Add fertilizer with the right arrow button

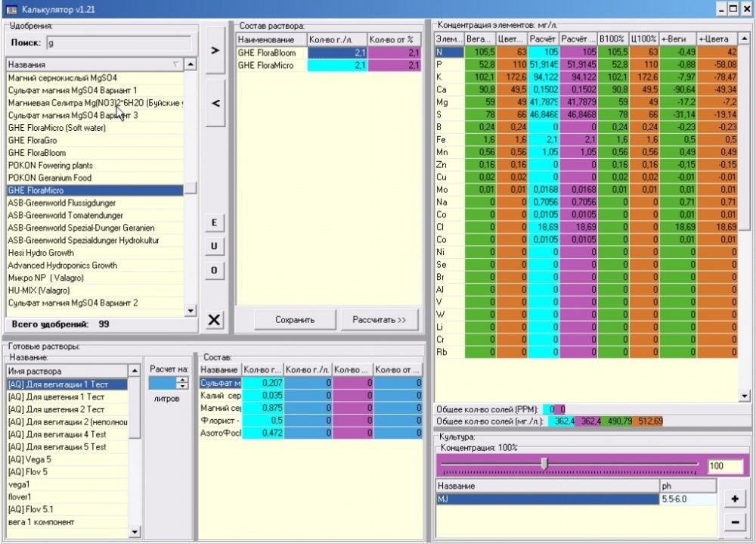[x=215, y=50]
